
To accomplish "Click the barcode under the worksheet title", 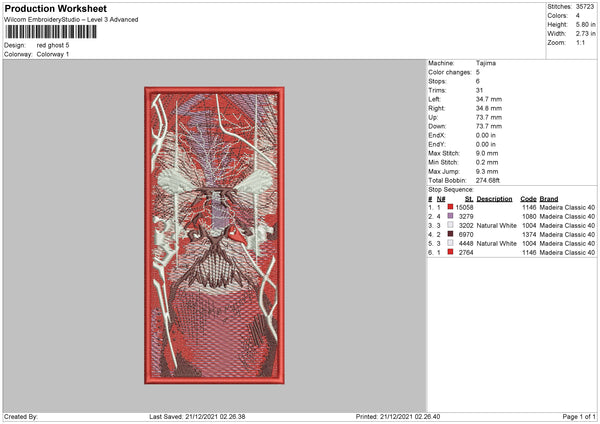I will click(40, 33).
